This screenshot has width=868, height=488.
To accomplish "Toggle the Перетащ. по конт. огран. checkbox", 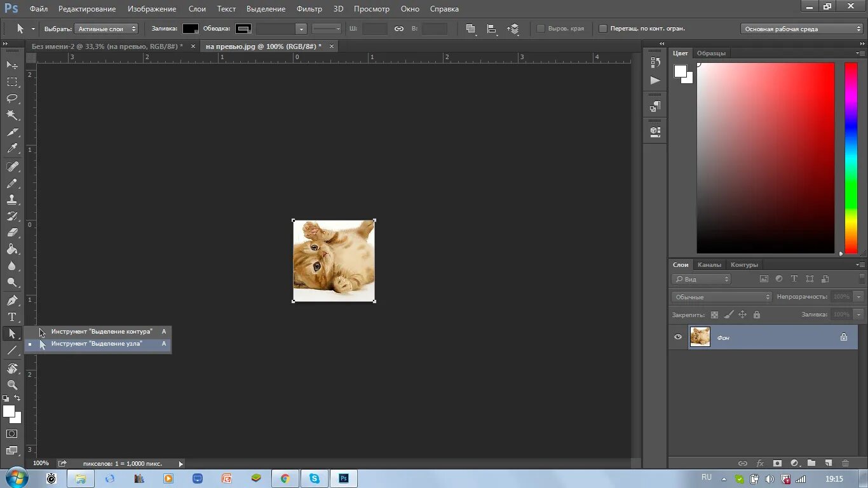I will point(603,29).
